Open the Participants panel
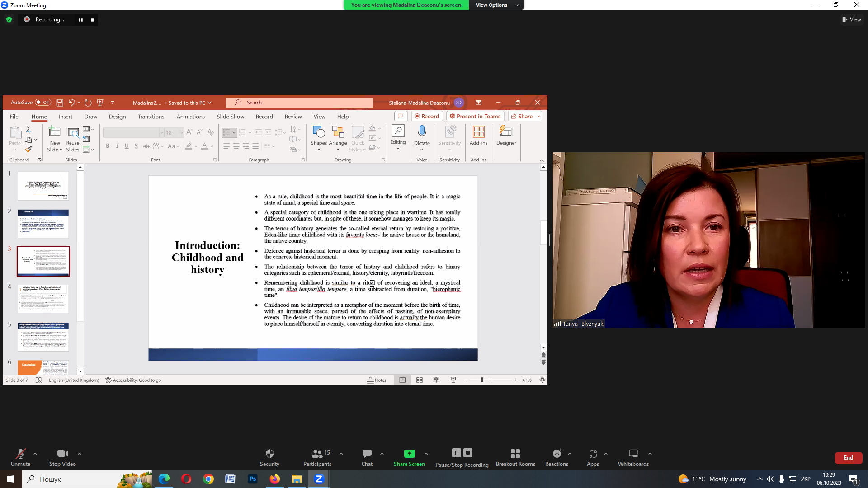Viewport: 868px width, 488px height. (317, 457)
